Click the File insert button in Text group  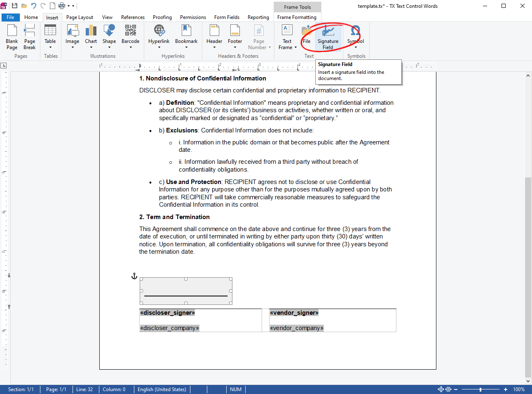(307, 34)
